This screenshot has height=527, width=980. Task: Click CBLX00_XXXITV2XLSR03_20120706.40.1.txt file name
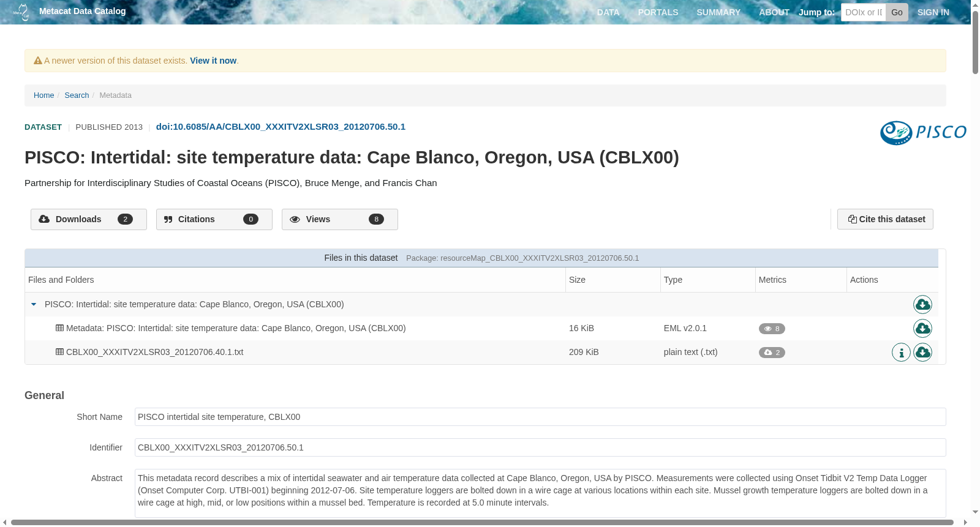tap(155, 352)
